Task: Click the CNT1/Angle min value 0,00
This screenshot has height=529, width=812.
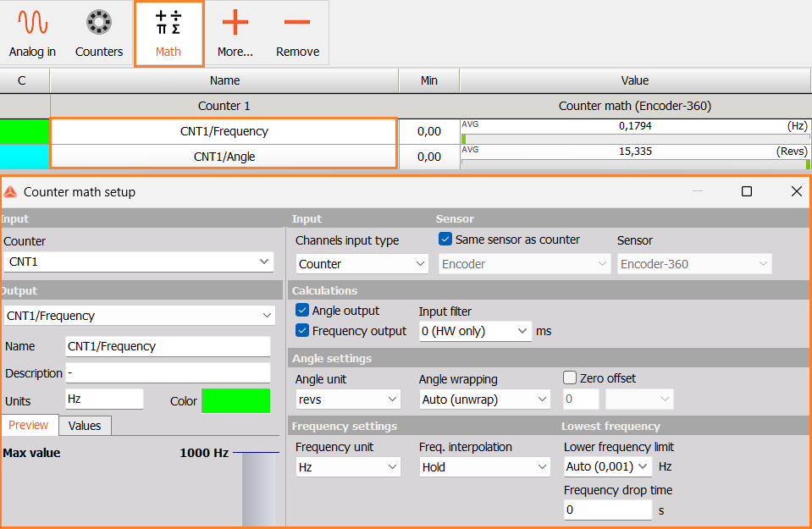Action: point(428,157)
